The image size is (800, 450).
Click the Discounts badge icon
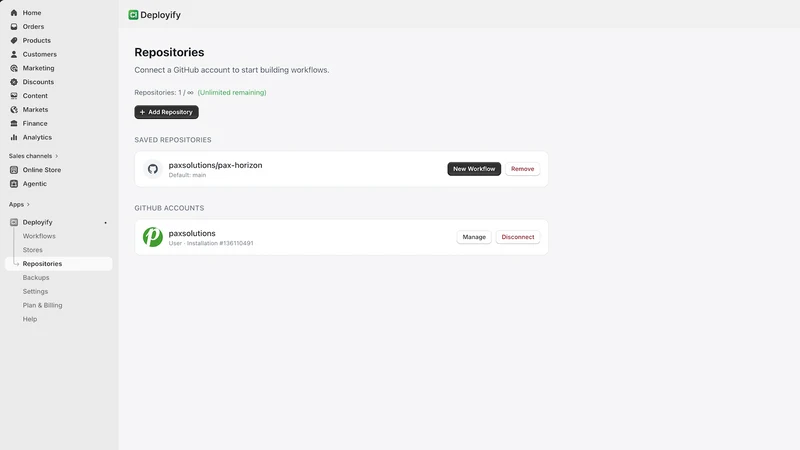pos(14,82)
